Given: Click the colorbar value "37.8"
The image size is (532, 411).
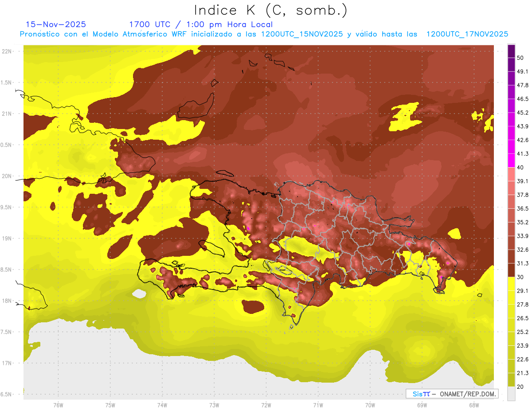Looking at the screenshot, I should [522, 195].
